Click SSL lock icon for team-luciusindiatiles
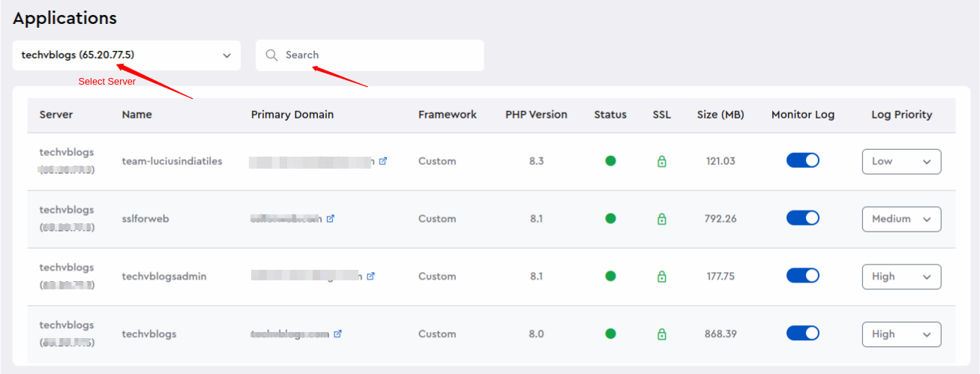The width and height of the screenshot is (980, 374). click(661, 161)
